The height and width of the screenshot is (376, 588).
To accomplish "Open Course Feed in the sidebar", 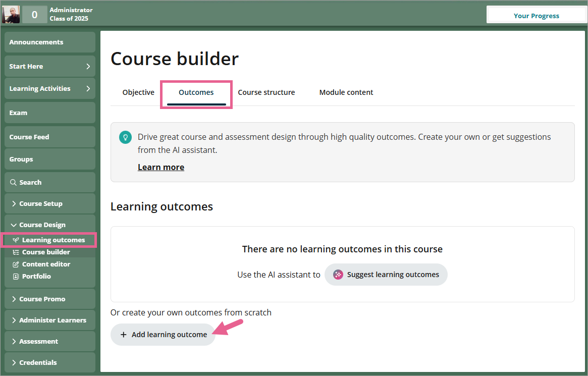I will (50, 137).
